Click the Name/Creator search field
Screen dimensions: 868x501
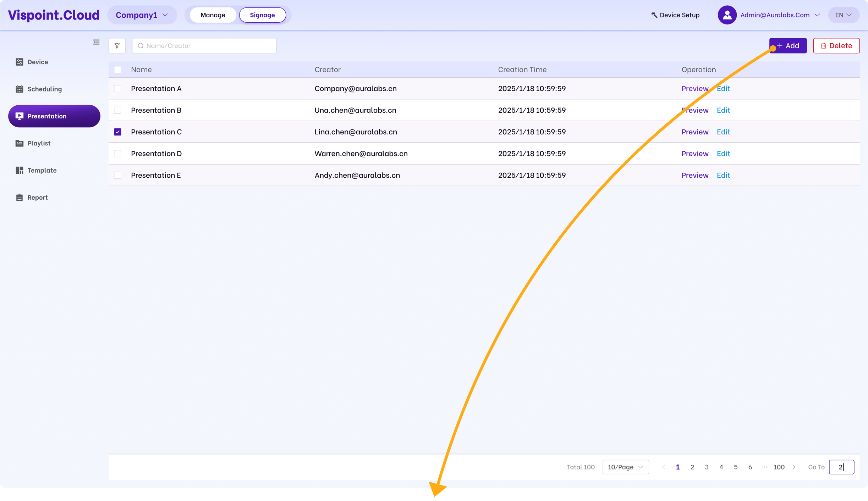[x=209, y=46]
